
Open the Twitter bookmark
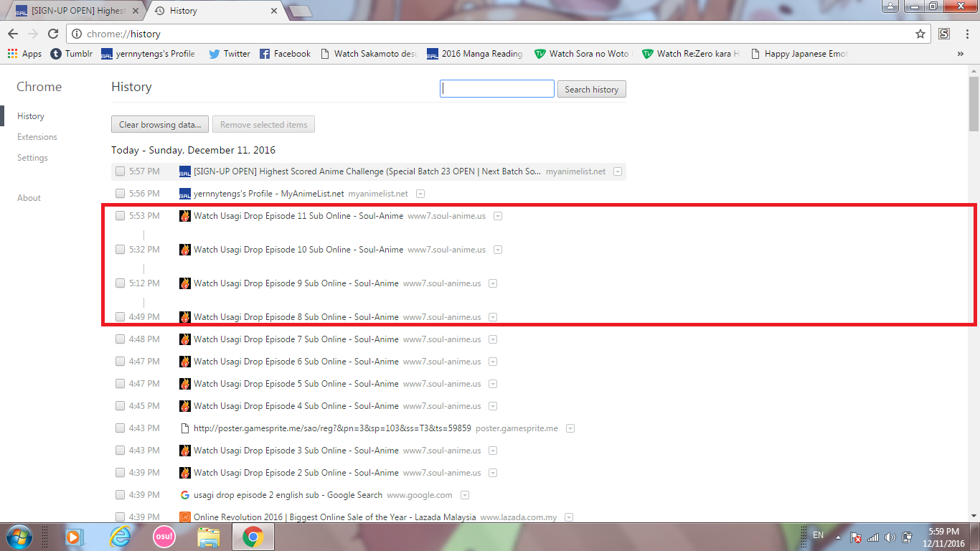click(x=230, y=54)
